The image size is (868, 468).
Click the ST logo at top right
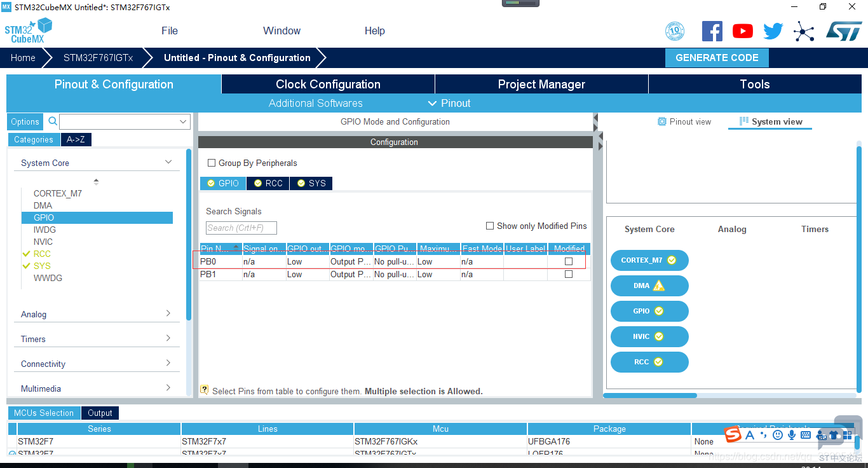844,31
